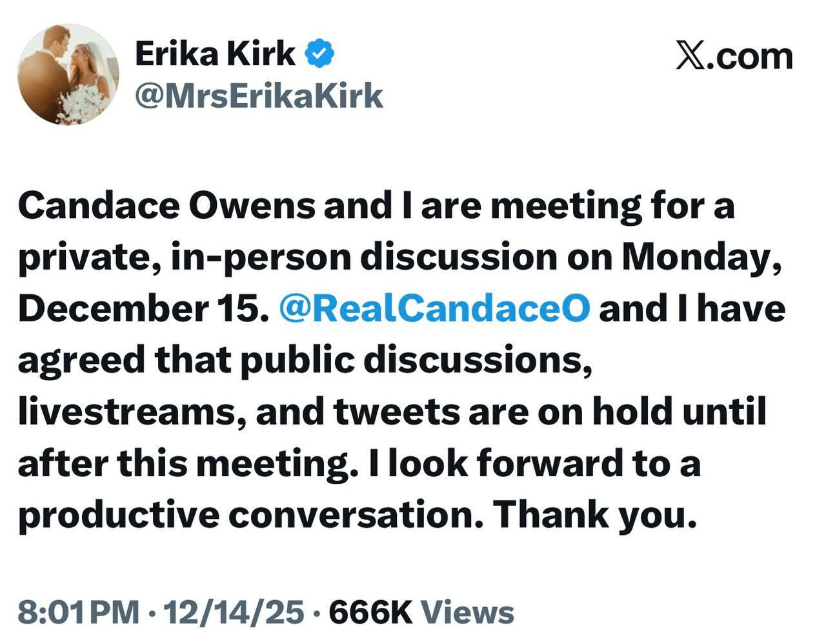Click the words after this meeting

pos(186,463)
